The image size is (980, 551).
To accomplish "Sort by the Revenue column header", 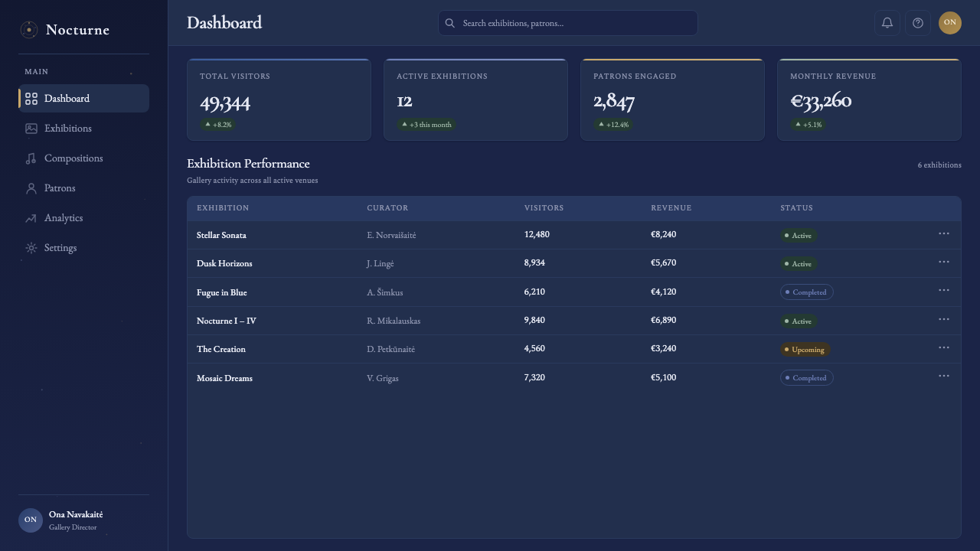I will pyautogui.click(x=671, y=208).
